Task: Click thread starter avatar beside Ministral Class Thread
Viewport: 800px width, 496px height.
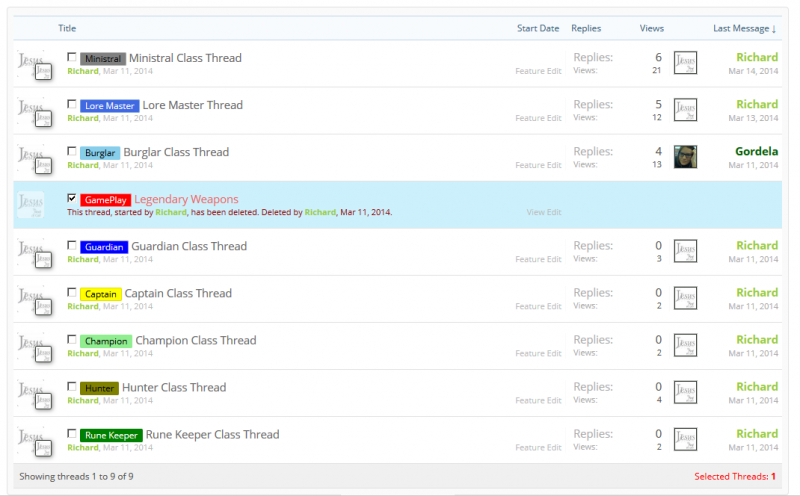Action: 32,64
